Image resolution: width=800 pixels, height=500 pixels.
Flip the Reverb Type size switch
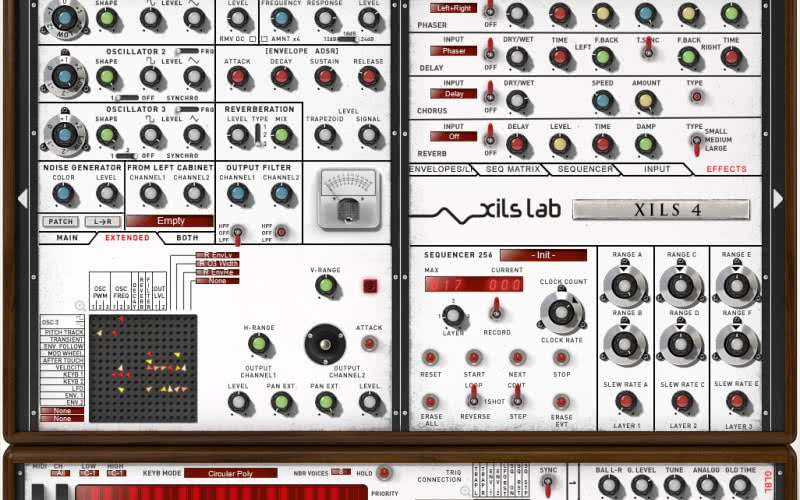coord(696,143)
